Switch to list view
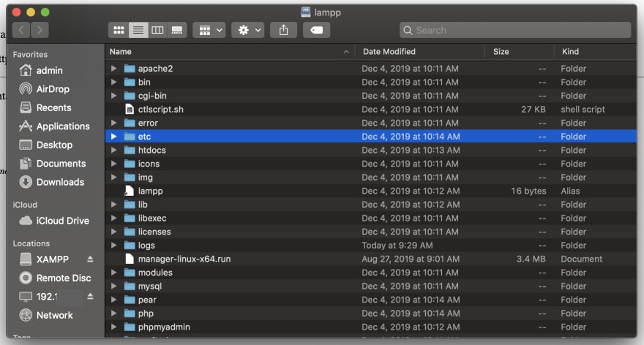This screenshot has height=345, width=644. coord(138,30)
